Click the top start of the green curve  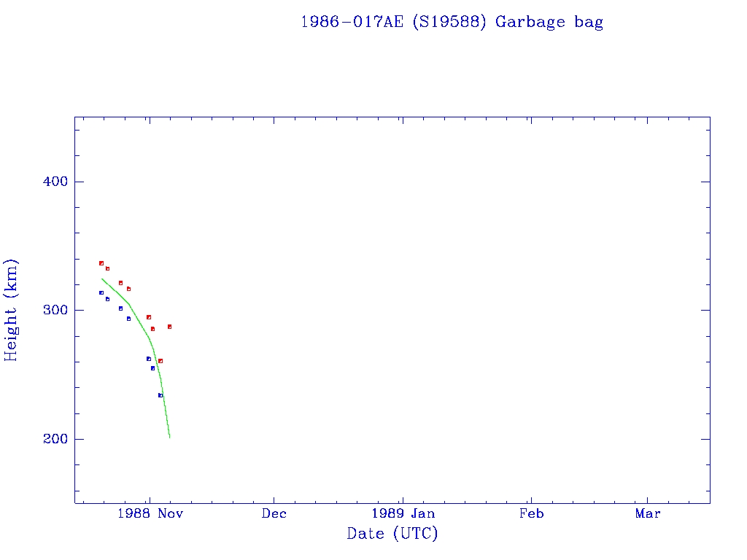click(x=102, y=279)
